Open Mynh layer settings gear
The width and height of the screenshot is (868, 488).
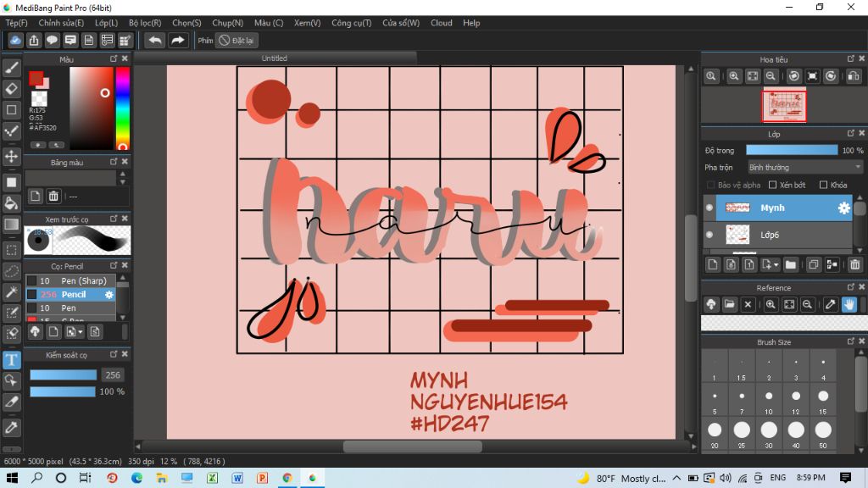click(843, 208)
